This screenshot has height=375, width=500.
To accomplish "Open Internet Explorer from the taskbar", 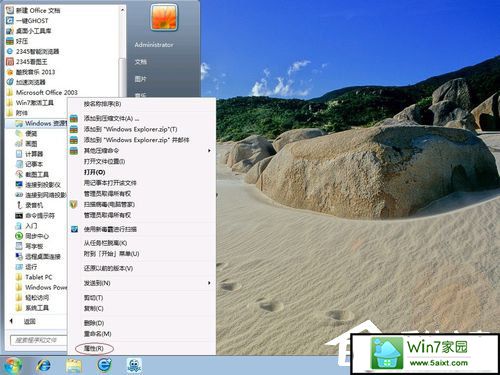I will pos(44,366).
